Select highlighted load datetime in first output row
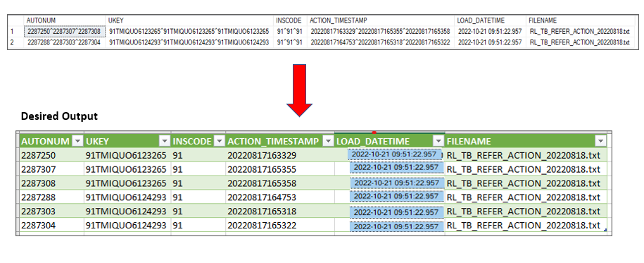The height and width of the screenshot is (263, 644). pos(395,154)
